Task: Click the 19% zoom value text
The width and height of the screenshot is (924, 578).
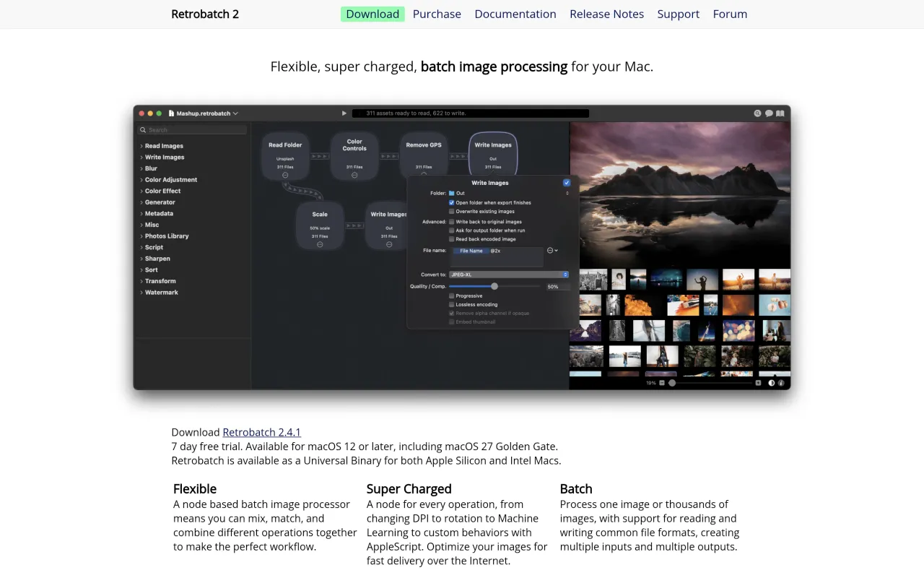Action: tap(651, 383)
